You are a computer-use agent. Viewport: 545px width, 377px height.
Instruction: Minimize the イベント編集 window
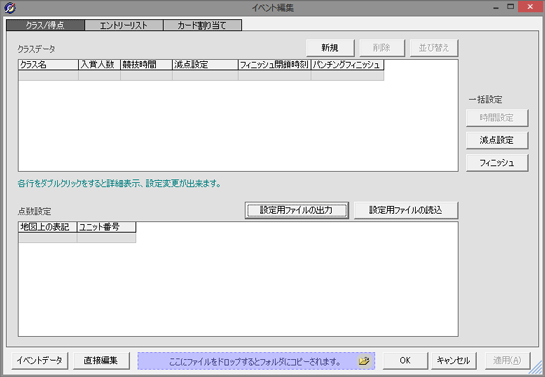(x=496, y=7)
